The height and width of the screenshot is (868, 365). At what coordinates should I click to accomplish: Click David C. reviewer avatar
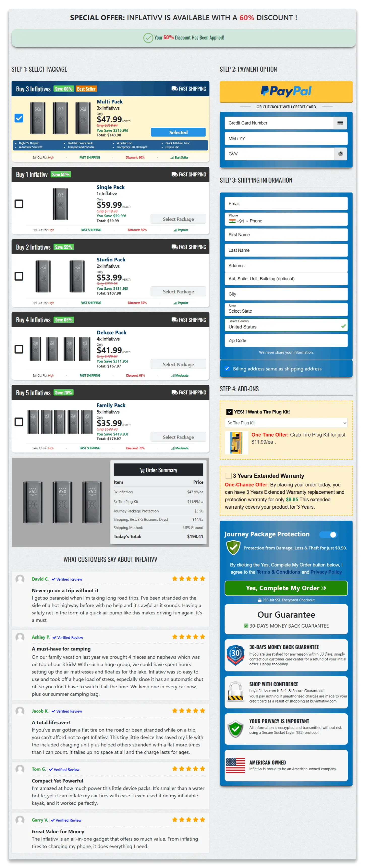tap(20, 579)
